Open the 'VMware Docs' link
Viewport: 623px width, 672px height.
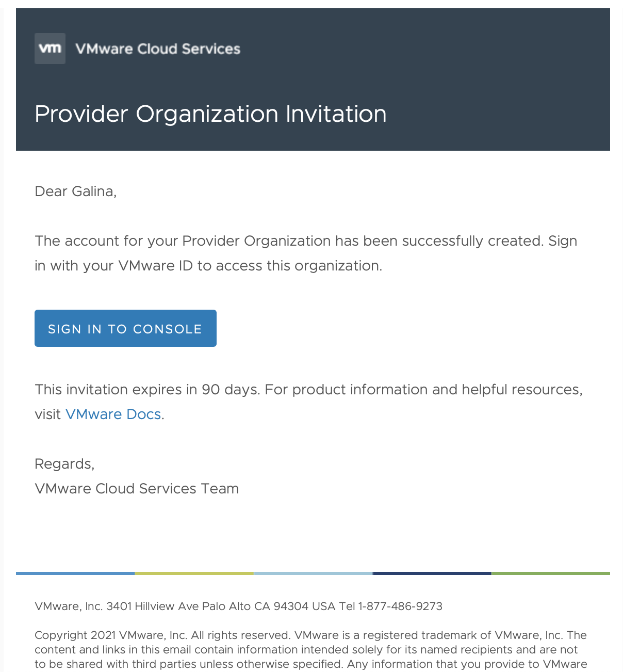113,414
